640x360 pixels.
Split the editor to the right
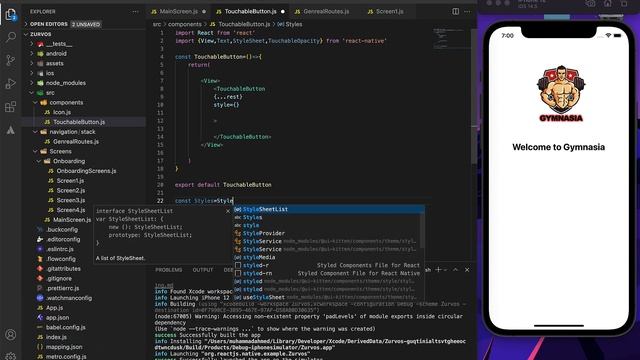[x=456, y=11]
